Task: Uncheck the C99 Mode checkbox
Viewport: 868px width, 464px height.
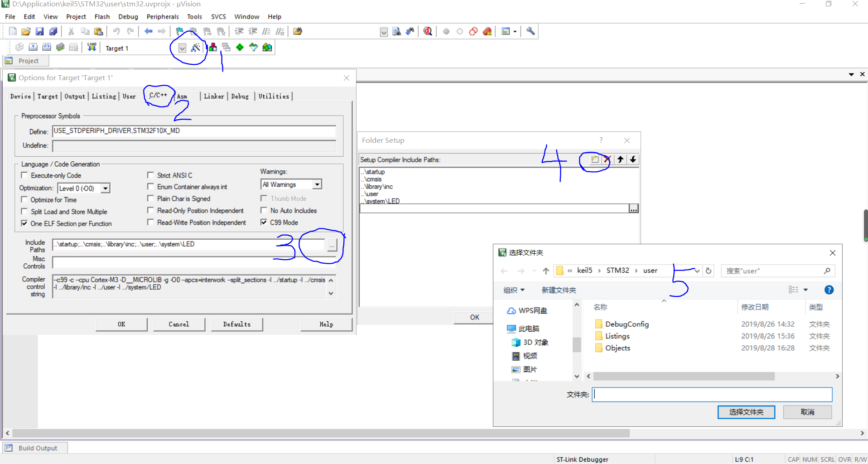Action: pos(264,222)
